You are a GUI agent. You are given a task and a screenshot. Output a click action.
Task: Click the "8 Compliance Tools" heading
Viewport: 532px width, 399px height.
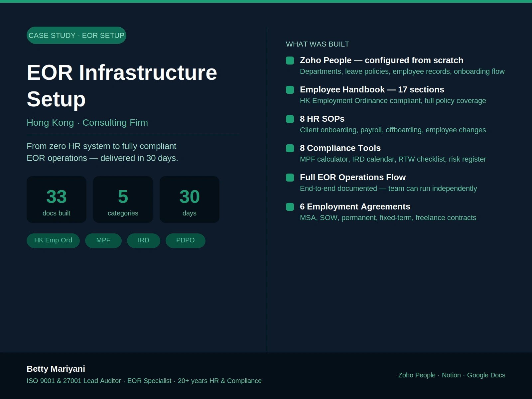coord(340,148)
